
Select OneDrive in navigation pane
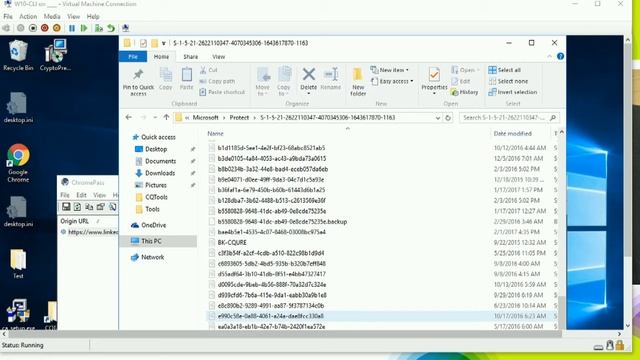click(x=153, y=225)
